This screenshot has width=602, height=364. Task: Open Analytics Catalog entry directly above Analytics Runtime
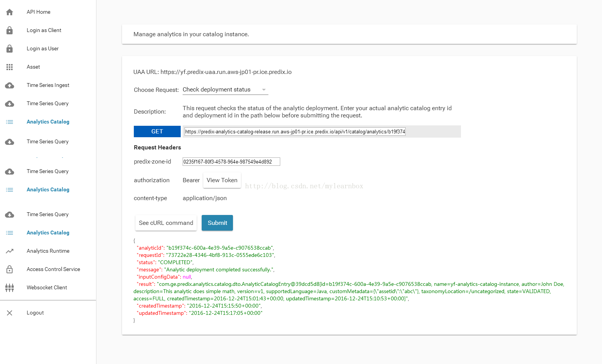[x=48, y=233]
